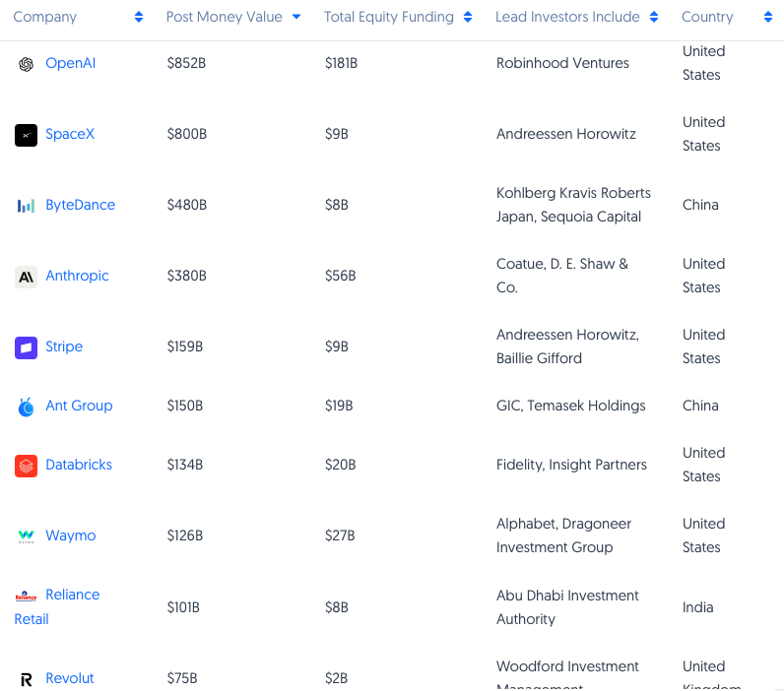Click the Stripe logo icon
This screenshot has height=691, width=784.
(26, 347)
